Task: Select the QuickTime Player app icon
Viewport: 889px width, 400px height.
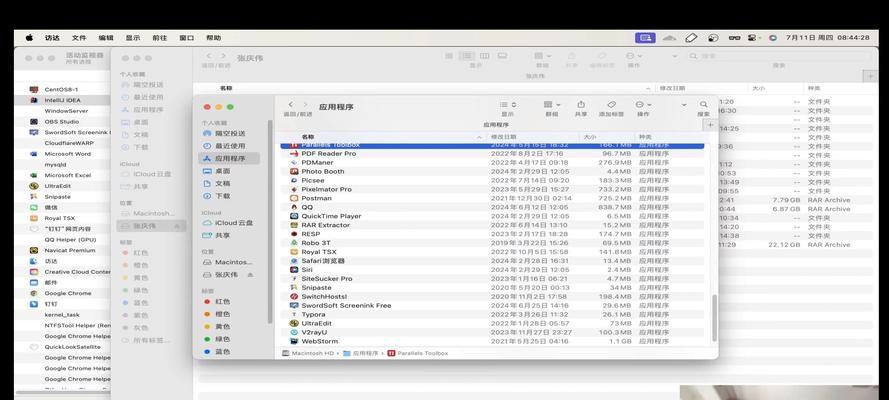Action: coord(294,216)
